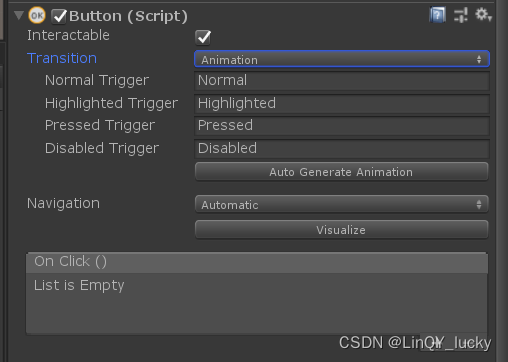The image size is (508, 362).
Task: Click the Button (Script) component title
Action: pyautogui.click(x=128, y=16)
